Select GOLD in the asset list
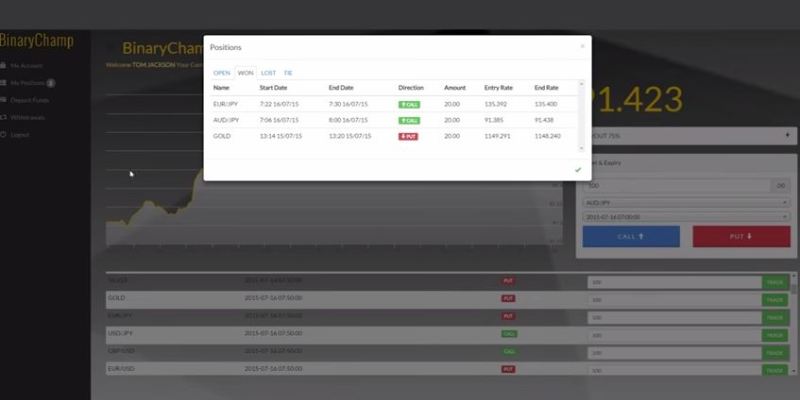800x400 pixels. pos(116,298)
